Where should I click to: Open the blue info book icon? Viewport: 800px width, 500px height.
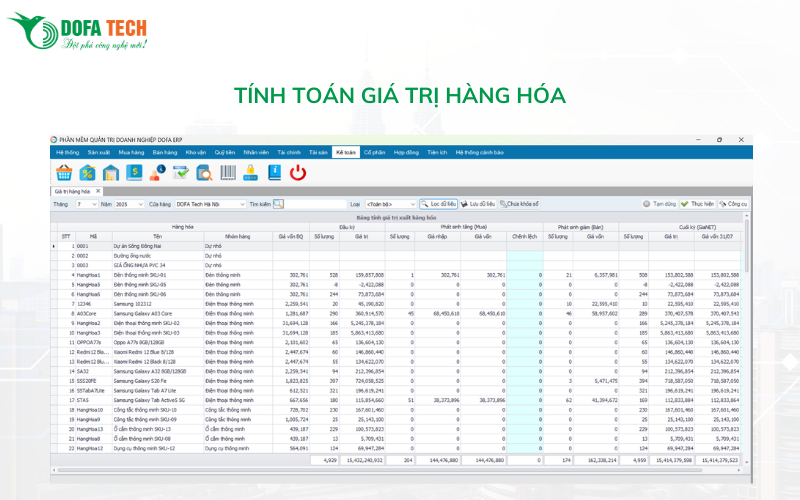tap(274, 173)
